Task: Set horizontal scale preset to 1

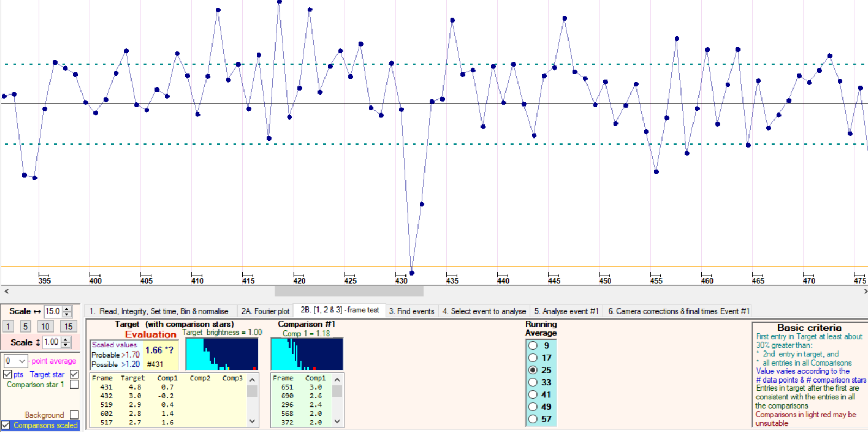Action: (8, 327)
